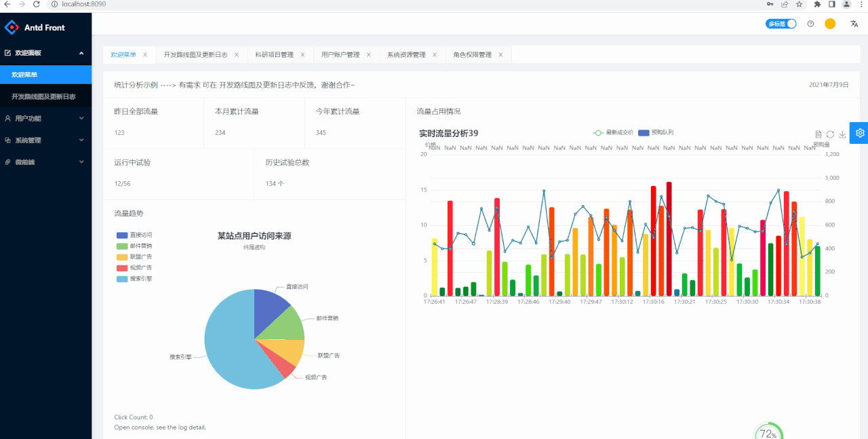Click chart data view document icon

pos(818,134)
